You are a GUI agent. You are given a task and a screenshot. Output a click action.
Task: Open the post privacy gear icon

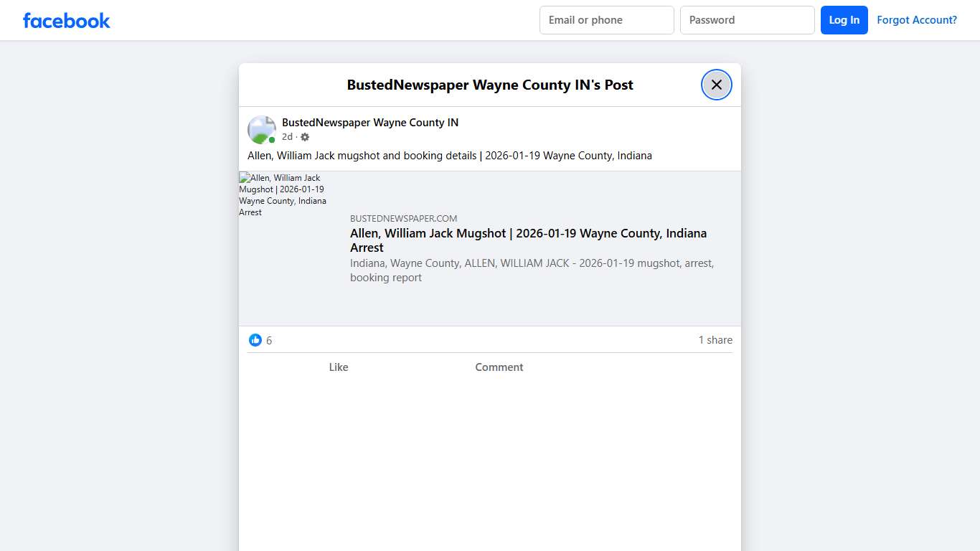click(x=304, y=136)
